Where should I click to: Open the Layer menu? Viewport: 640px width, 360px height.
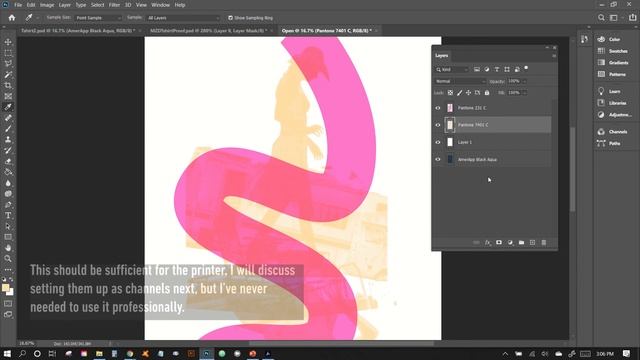[65, 5]
